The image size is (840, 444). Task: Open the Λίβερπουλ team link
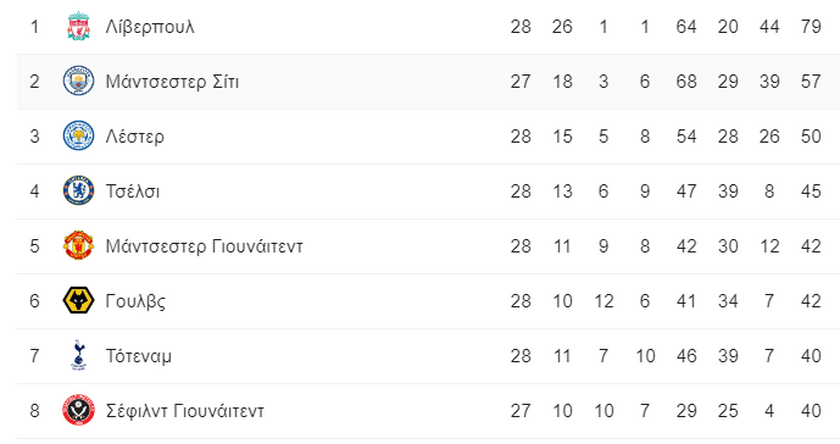click(149, 27)
